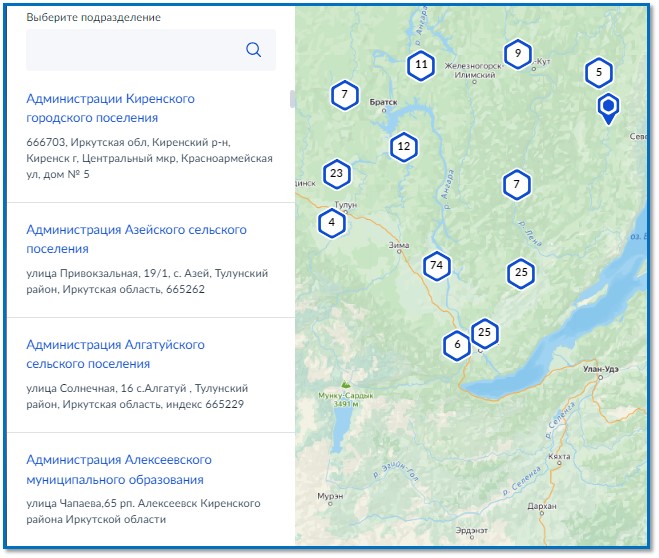Click the search field under Выберите подразделение

[x=135, y=50]
